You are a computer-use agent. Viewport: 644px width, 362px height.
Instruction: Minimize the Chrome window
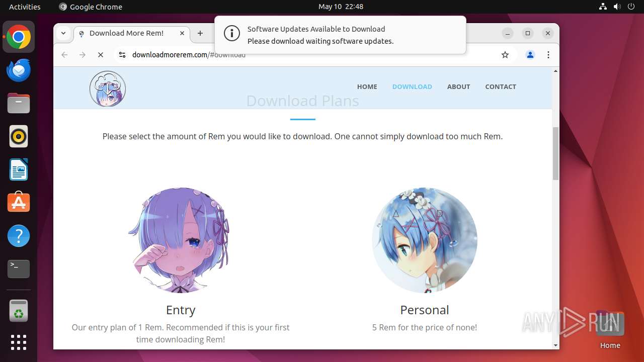(508, 33)
